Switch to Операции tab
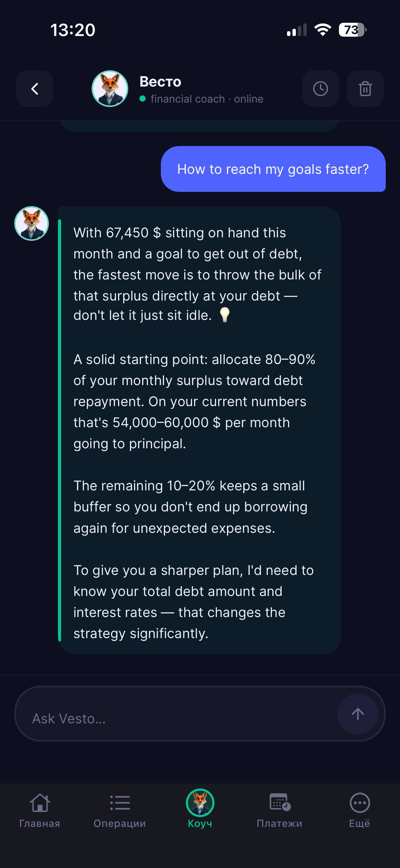This screenshot has height=868, width=400. (x=120, y=810)
